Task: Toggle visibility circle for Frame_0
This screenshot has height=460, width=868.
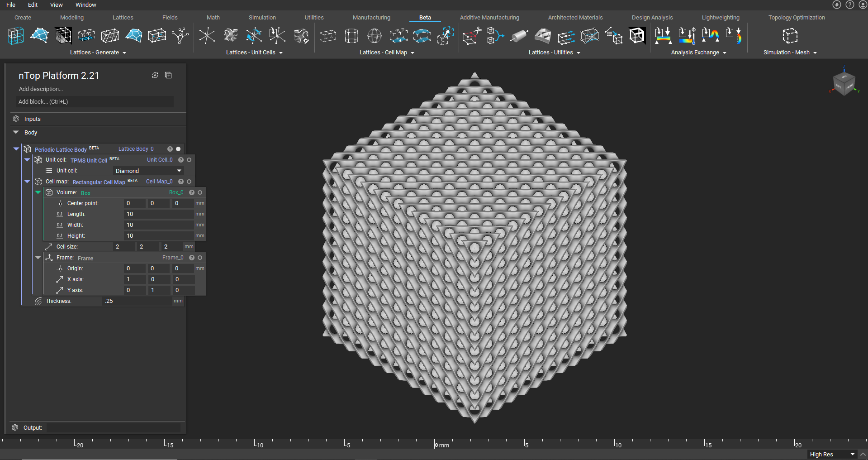Action: [200, 258]
